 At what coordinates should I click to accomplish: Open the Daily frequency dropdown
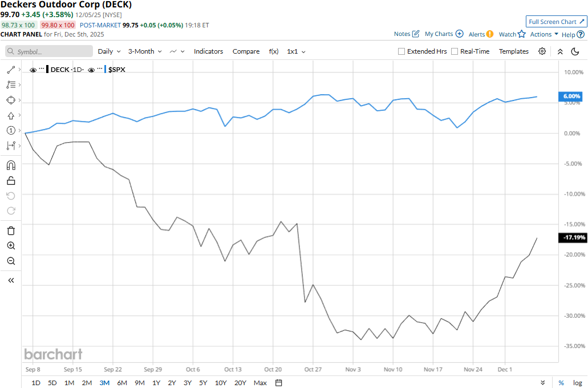[x=108, y=51]
